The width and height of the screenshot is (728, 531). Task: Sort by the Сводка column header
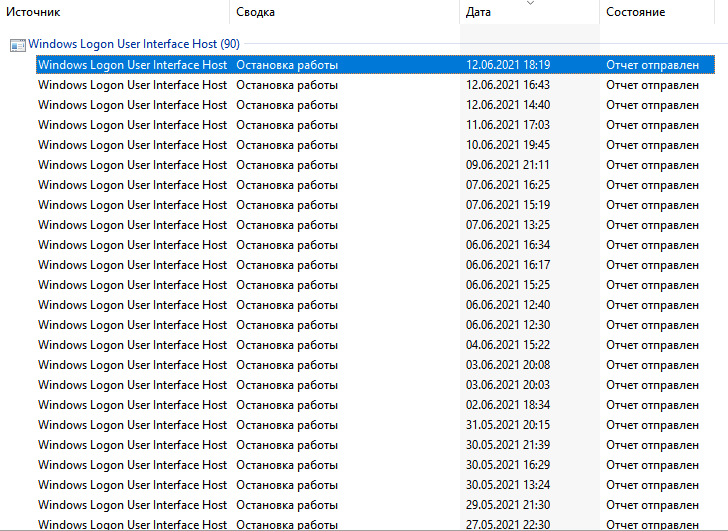pos(344,12)
